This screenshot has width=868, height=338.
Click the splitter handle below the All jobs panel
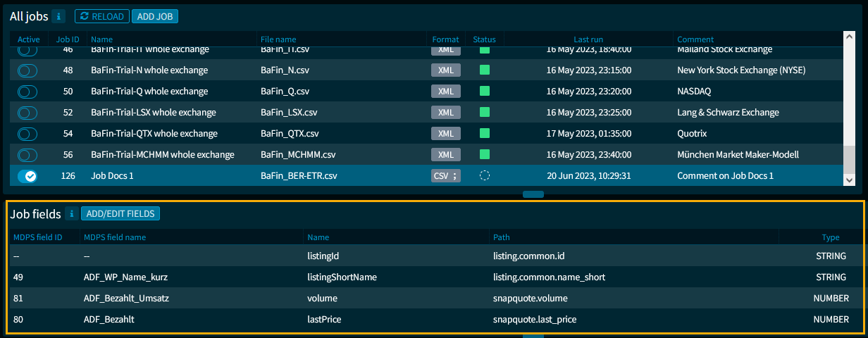click(x=533, y=194)
